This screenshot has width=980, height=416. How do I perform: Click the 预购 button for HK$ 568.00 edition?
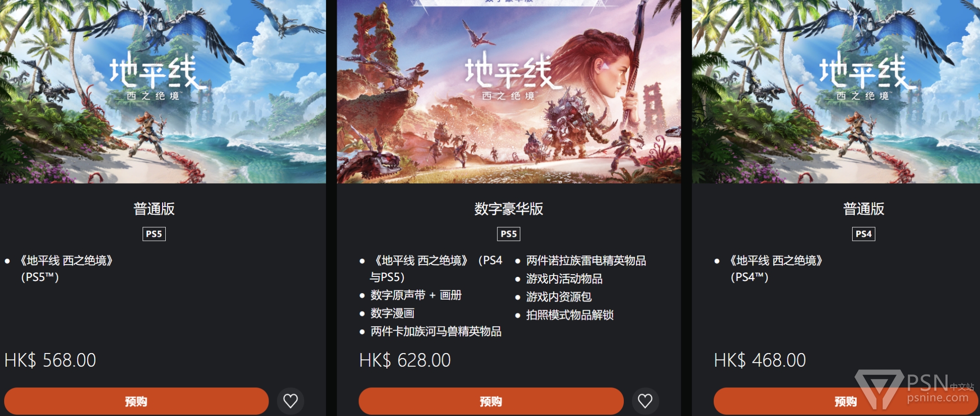click(136, 401)
